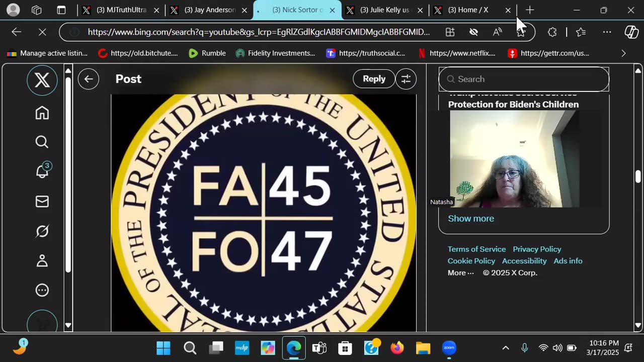Viewport: 644px width, 362px height.
Task: Open Accessibility link
Action: click(524, 261)
